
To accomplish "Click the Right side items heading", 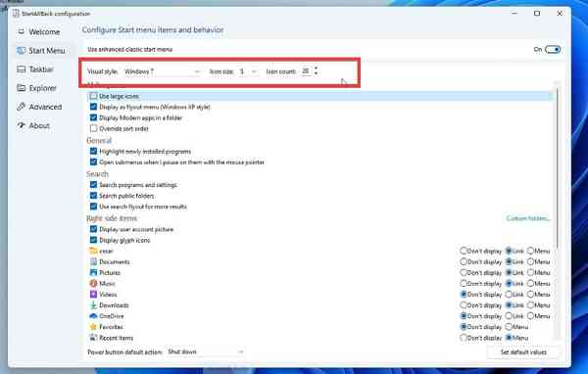I will click(x=112, y=218).
